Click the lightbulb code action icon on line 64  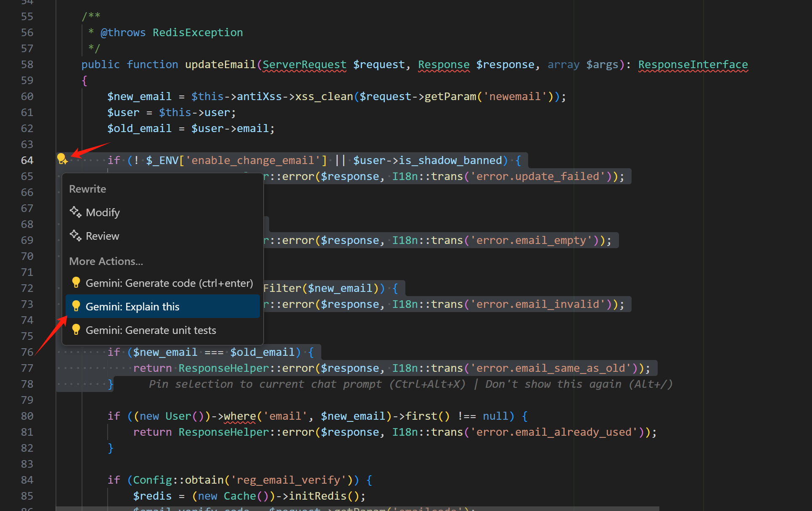pyautogui.click(x=62, y=159)
